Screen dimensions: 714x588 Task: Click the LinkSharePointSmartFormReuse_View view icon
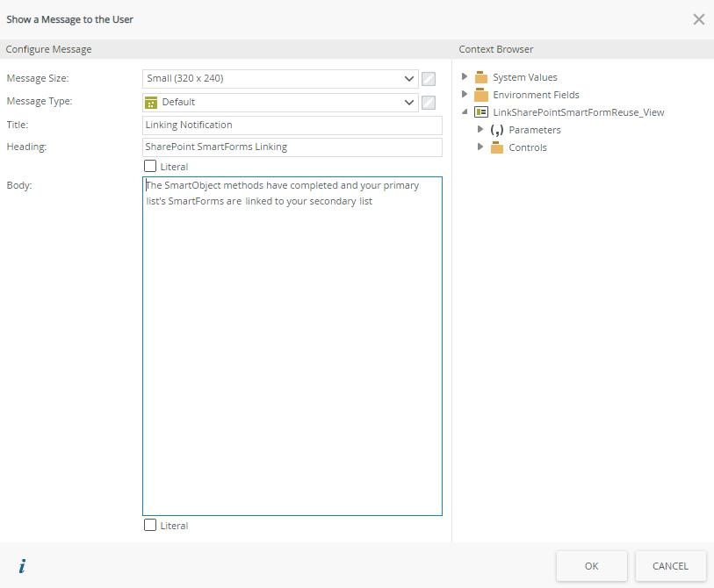coord(480,112)
